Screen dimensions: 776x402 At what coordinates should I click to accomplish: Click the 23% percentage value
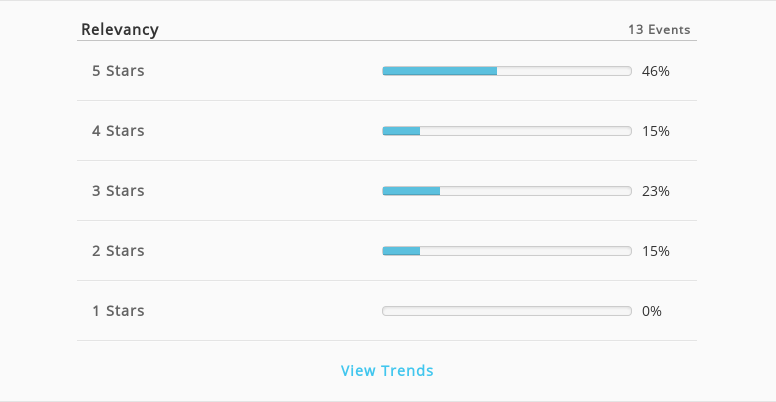656,191
